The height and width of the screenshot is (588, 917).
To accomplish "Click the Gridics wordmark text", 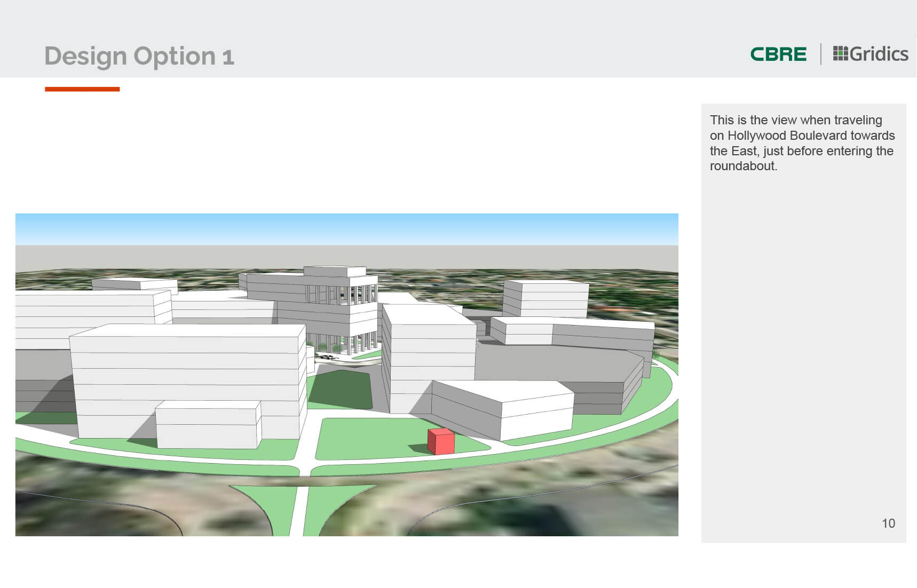I will pos(879,54).
